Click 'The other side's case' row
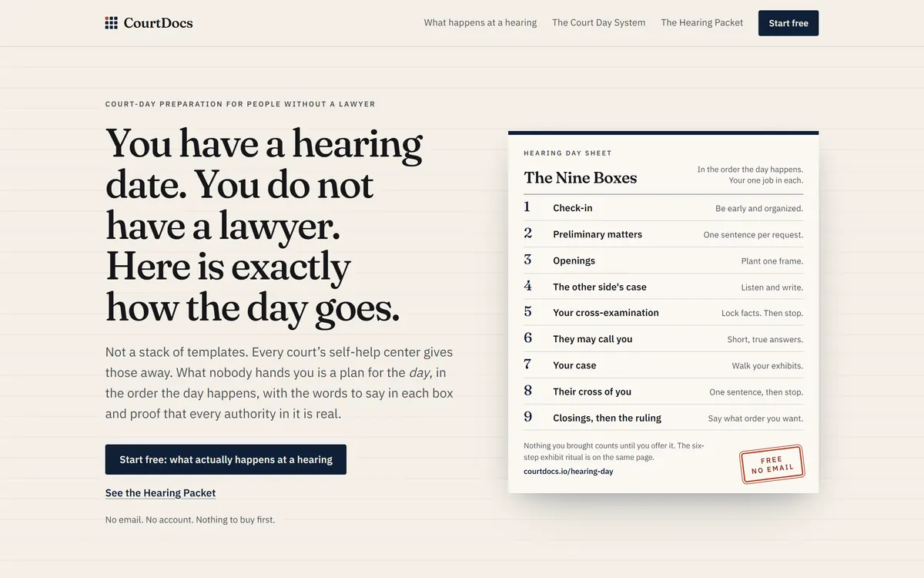The width and height of the screenshot is (924, 578). tap(663, 287)
